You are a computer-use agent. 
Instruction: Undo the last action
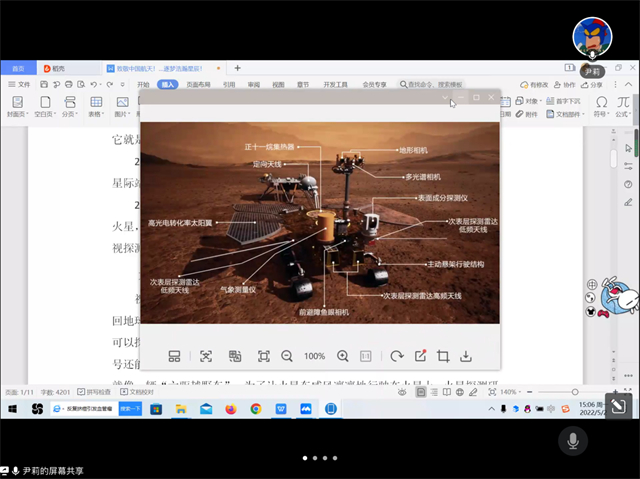coord(94,84)
